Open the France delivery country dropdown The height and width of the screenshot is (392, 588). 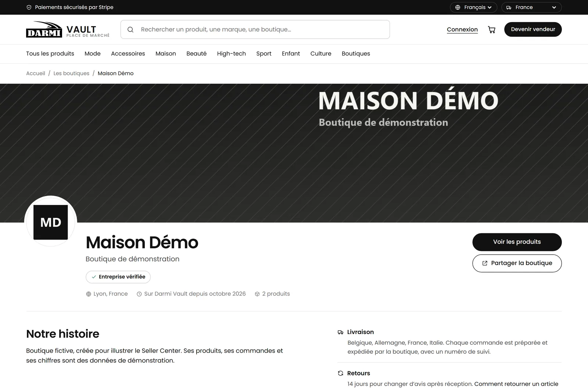pos(531,7)
